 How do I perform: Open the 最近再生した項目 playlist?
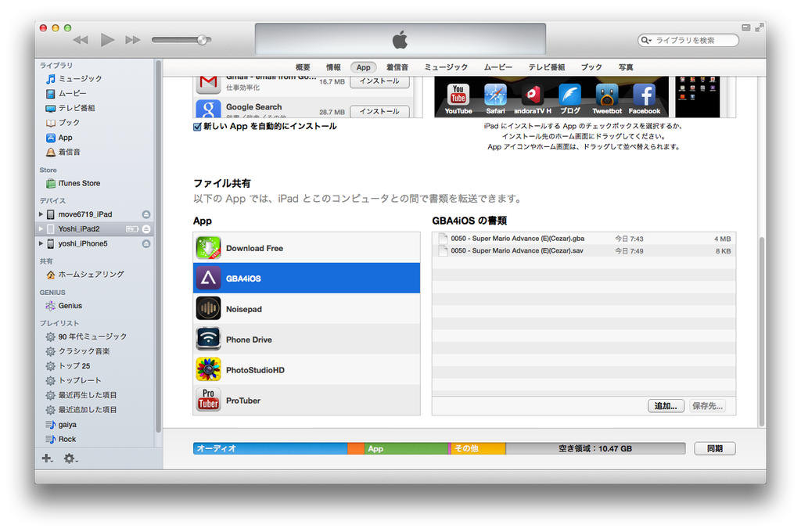(x=81, y=395)
